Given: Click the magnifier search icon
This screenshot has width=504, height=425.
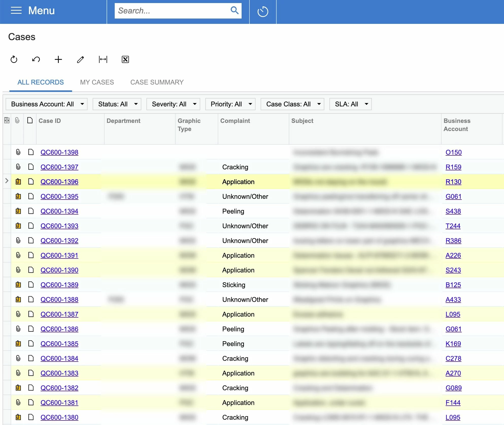Looking at the screenshot, I should [x=234, y=10].
